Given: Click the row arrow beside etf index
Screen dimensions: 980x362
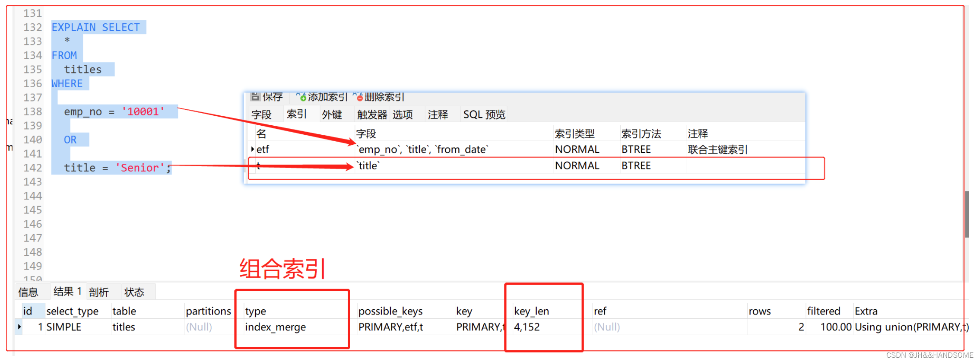Looking at the screenshot, I should pyautogui.click(x=252, y=149).
